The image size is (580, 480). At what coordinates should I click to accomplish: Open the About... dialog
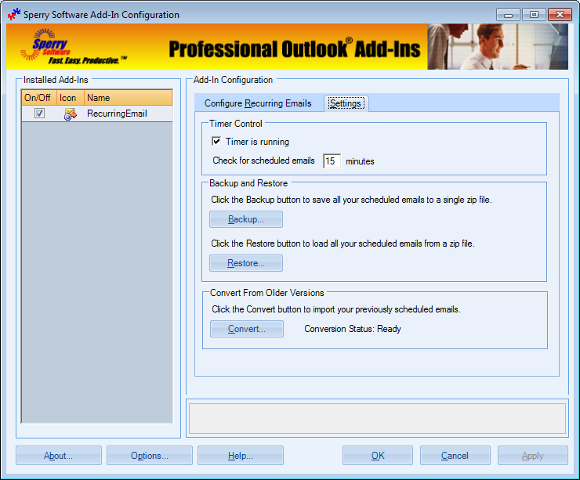pyautogui.click(x=58, y=455)
